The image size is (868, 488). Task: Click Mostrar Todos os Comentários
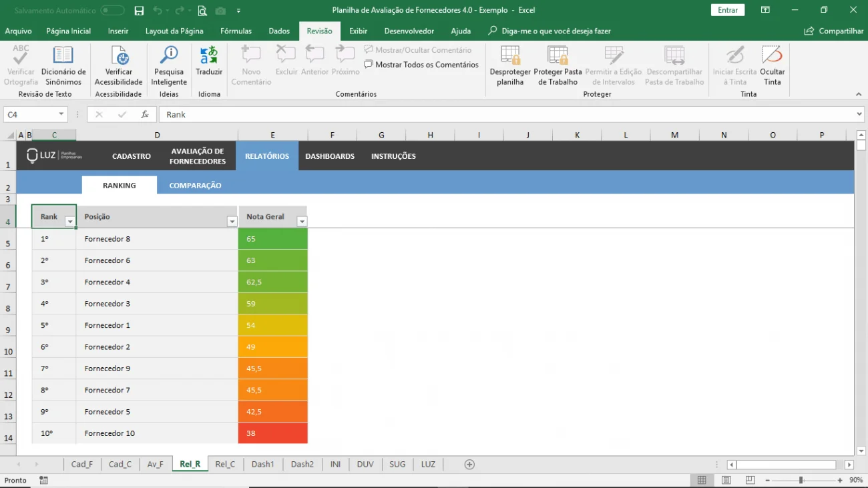[421, 65]
